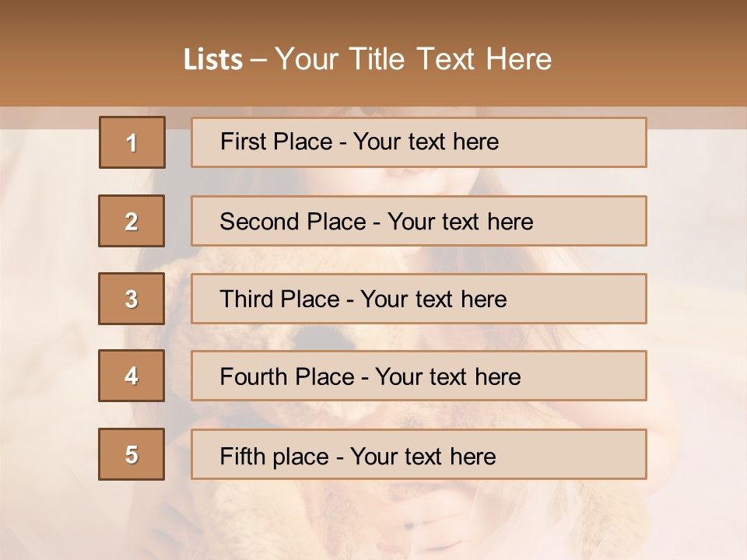This screenshot has height=560, width=747.
Task: Click "Your text here" in the First Place row
Action: click(x=426, y=142)
